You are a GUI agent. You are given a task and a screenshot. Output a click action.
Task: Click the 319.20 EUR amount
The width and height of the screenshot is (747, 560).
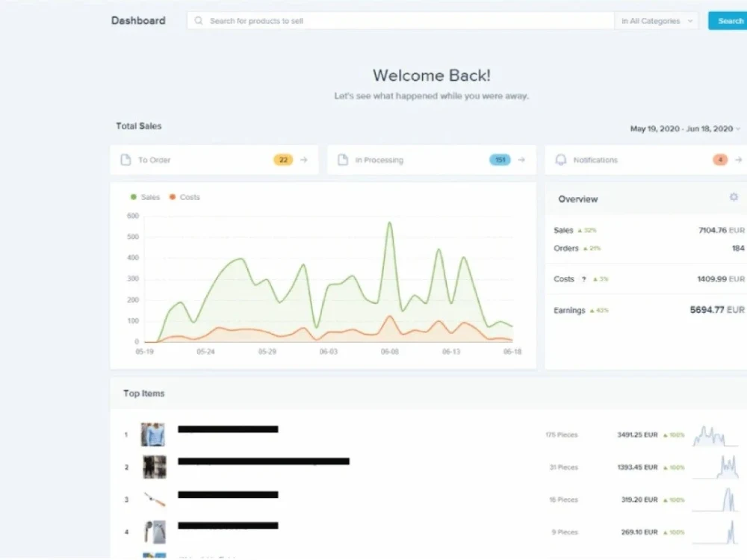(639, 500)
